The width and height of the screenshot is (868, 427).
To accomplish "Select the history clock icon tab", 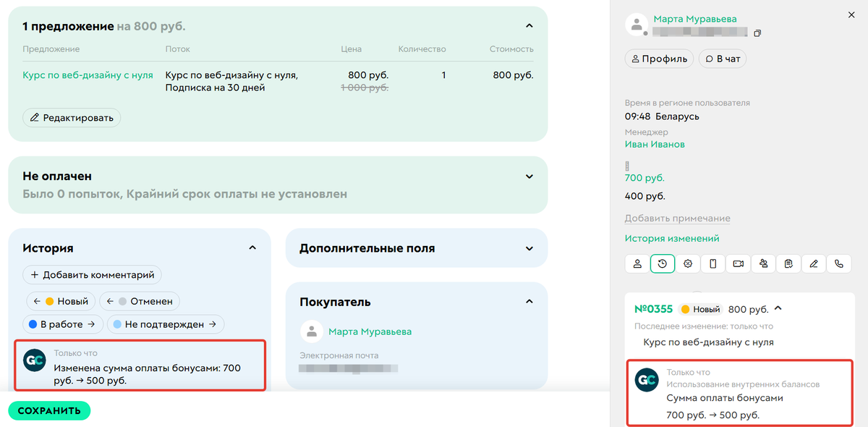I will click(663, 264).
